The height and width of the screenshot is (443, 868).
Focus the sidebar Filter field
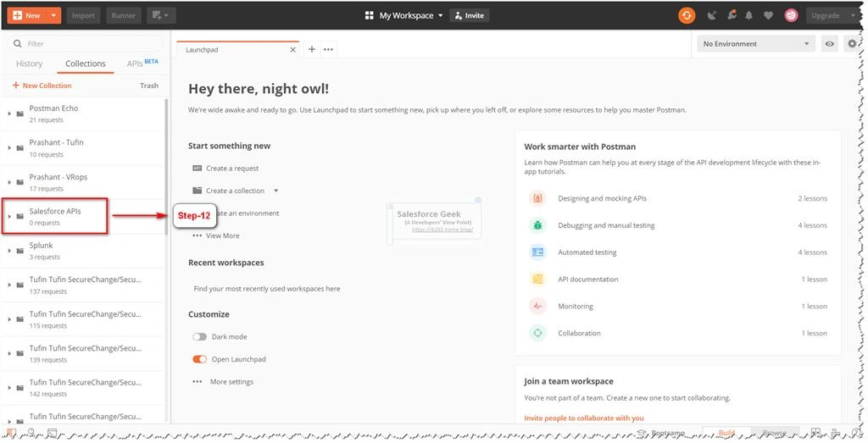click(x=86, y=44)
